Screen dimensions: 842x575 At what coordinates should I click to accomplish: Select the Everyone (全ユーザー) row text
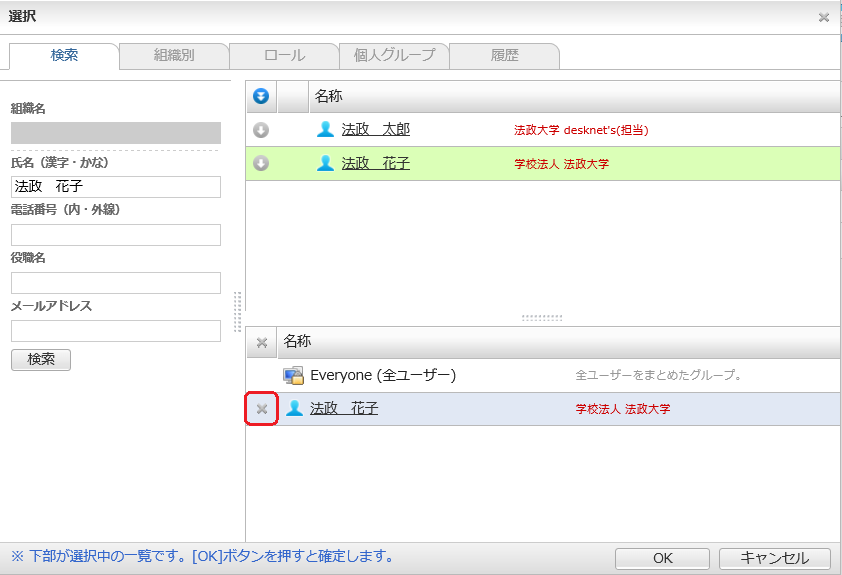(383, 375)
